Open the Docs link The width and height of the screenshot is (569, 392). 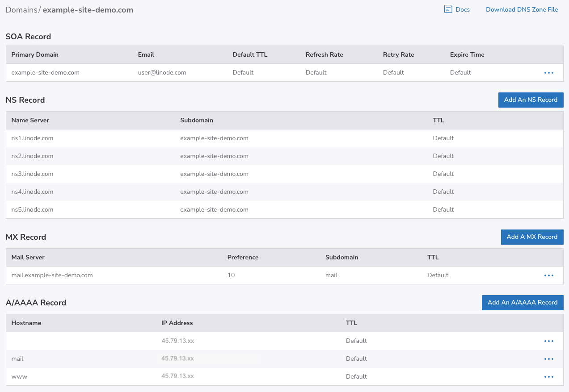[463, 9]
